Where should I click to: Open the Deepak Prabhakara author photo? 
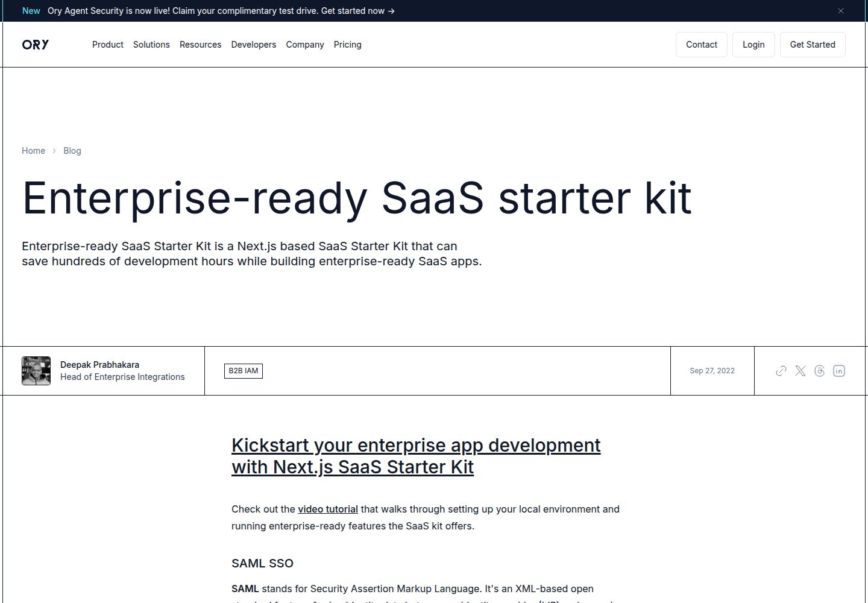tap(36, 371)
